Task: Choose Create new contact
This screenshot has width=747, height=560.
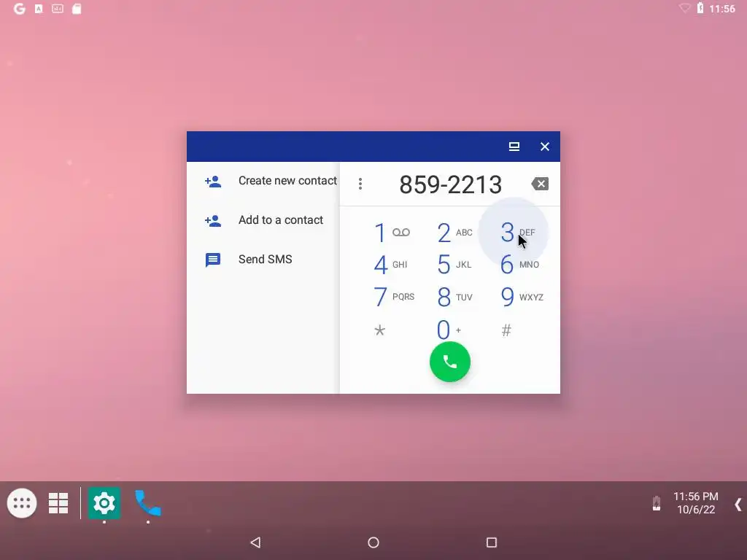Action: pos(263,181)
